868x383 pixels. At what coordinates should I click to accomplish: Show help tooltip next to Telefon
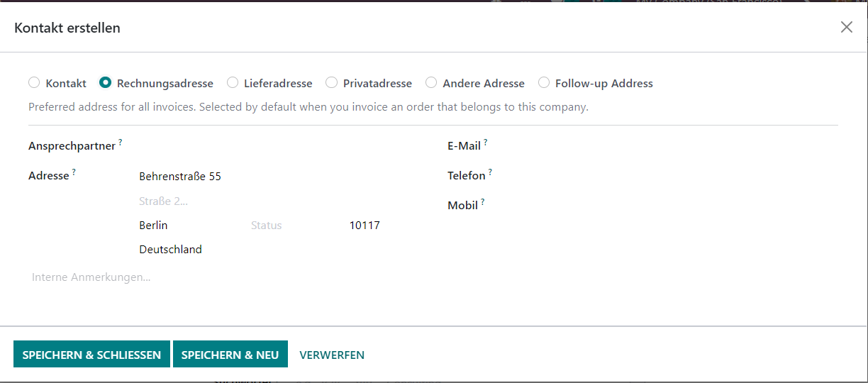(x=490, y=172)
